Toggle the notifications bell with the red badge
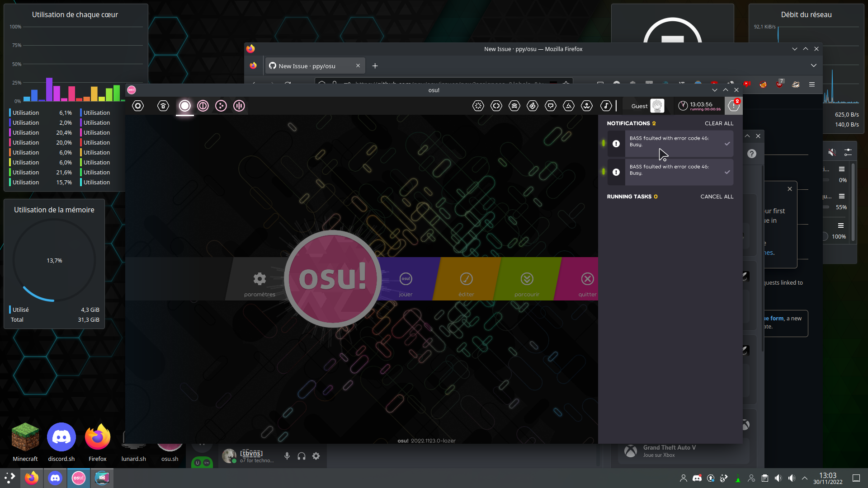This screenshot has height=488, width=868. click(x=733, y=106)
